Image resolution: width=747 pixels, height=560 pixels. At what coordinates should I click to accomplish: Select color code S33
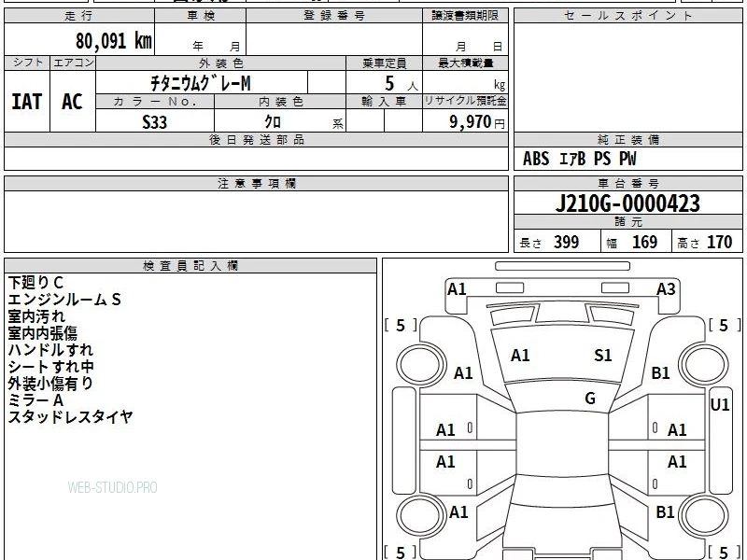tap(155, 122)
